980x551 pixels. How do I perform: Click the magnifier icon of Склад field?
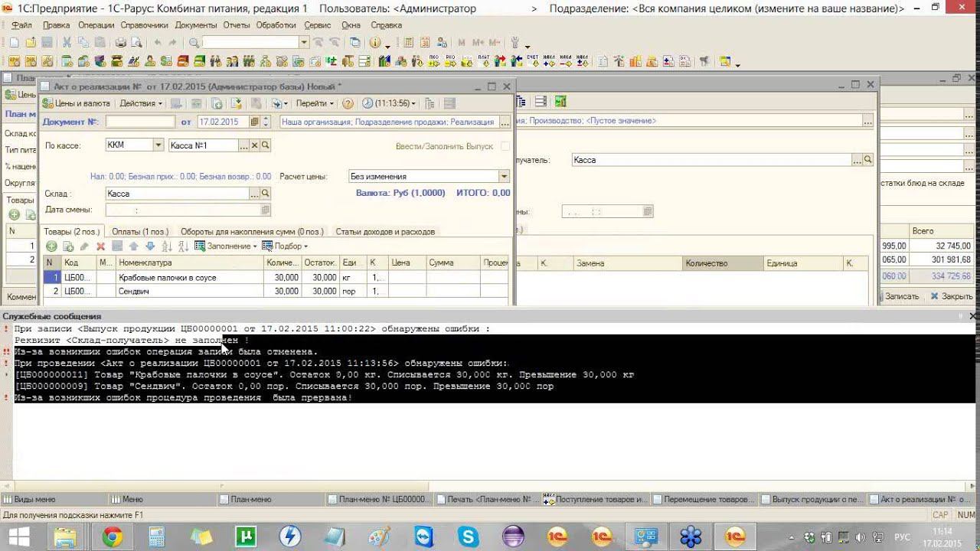(x=266, y=194)
